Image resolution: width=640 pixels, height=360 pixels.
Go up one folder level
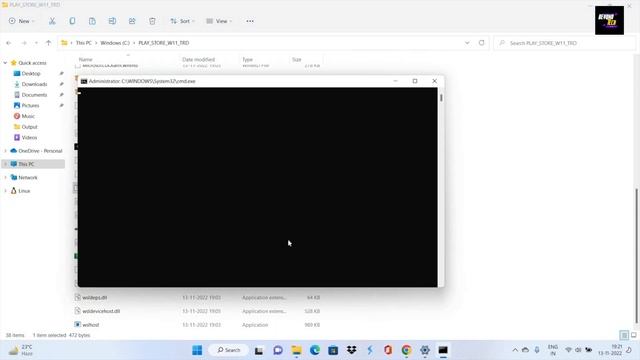click(49, 43)
